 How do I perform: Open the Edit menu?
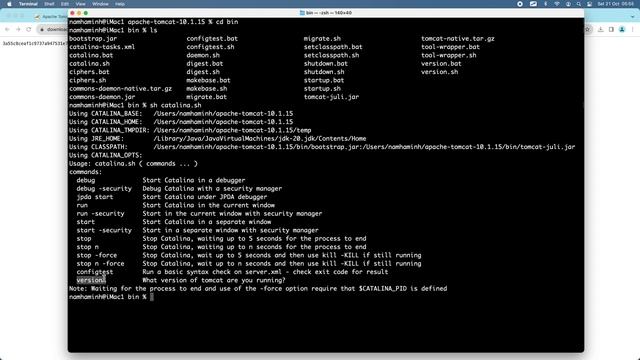click(x=65, y=4)
